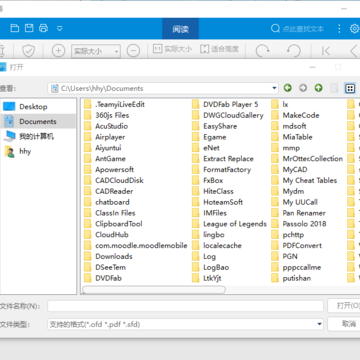Select the League of Legends folder
360x360 pixels.
[229, 224]
